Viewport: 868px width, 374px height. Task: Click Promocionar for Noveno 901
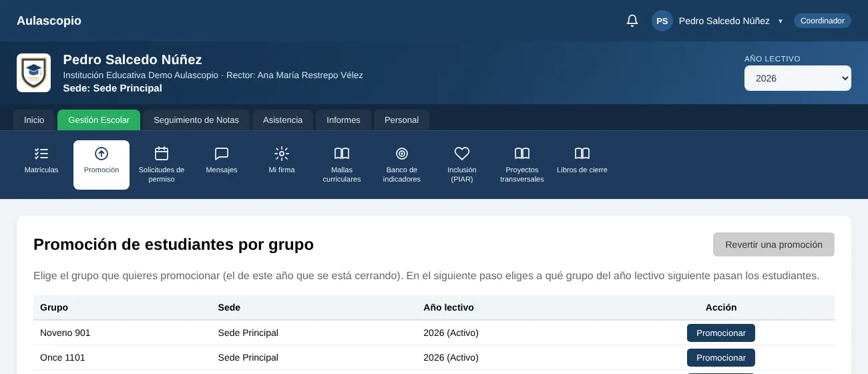pyautogui.click(x=721, y=333)
